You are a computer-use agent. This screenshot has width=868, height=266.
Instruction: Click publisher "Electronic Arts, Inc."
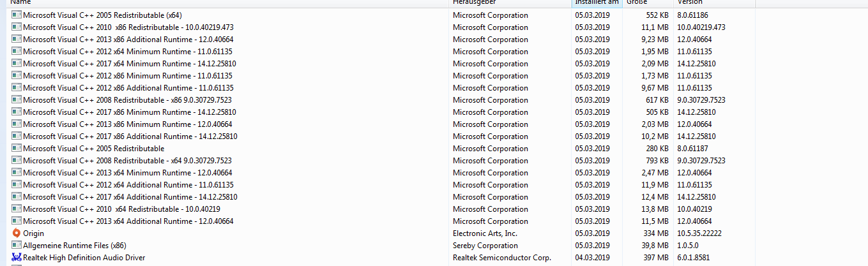click(485, 233)
